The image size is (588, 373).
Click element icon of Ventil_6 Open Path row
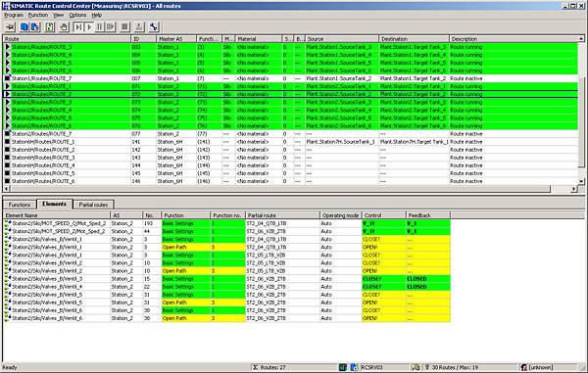[8, 318]
